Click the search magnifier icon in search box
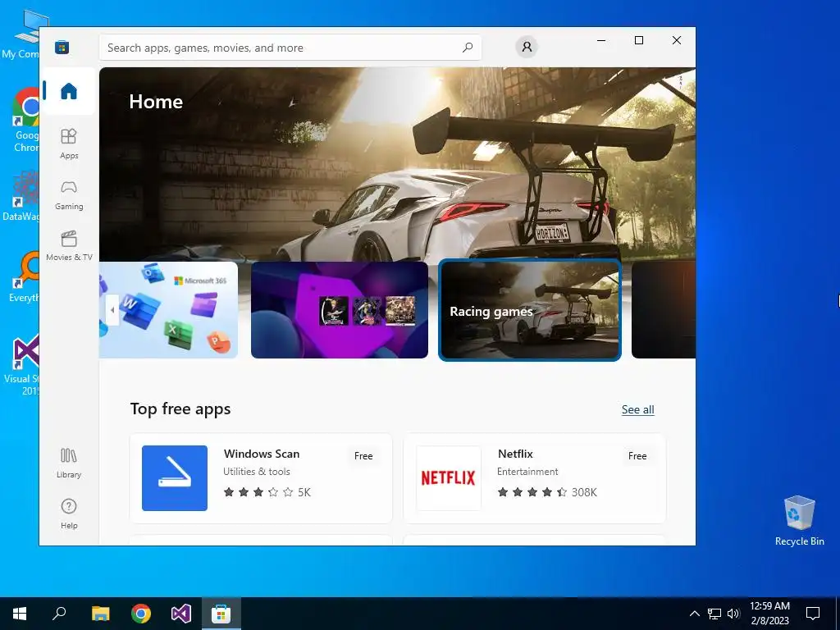The height and width of the screenshot is (630, 840). [468, 48]
